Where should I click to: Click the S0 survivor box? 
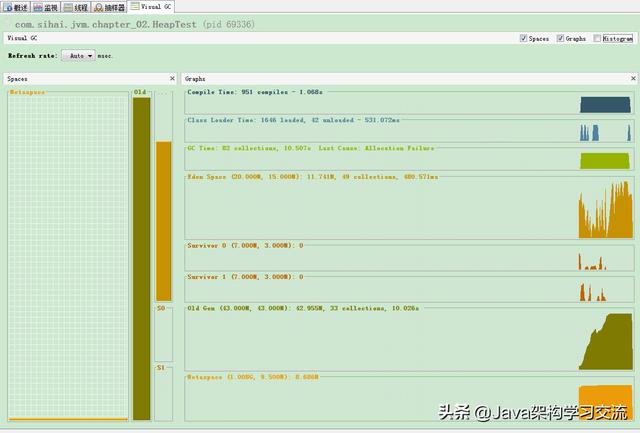coord(164,335)
